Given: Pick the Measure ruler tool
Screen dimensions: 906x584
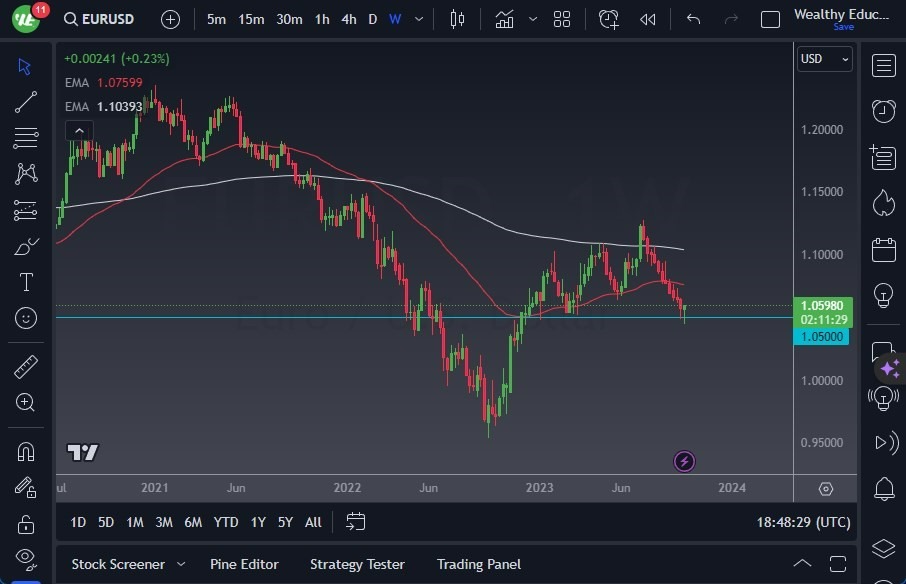Looking at the screenshot, I should coord(24,367).
